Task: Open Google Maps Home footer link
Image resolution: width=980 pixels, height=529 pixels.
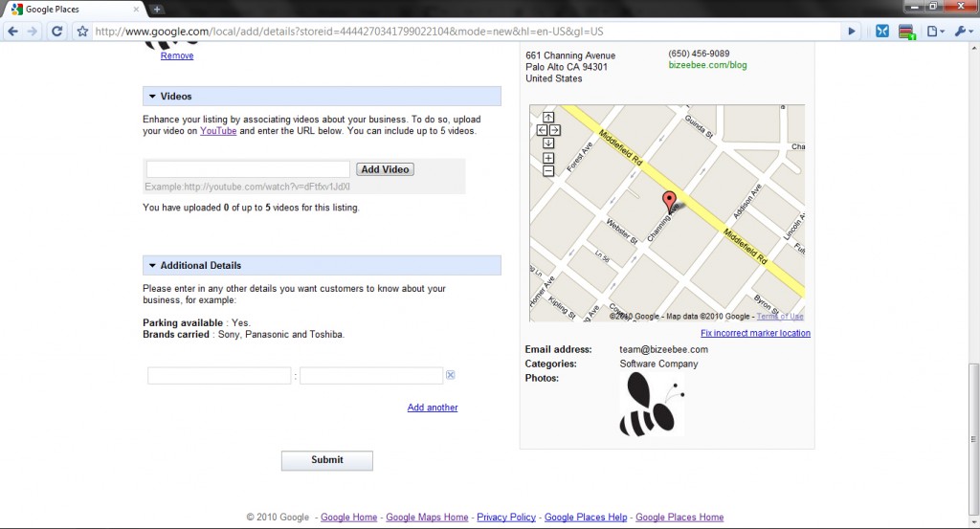Action: [427, 518]
